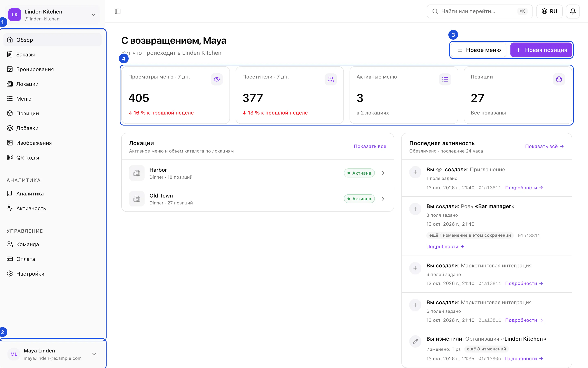This screenshot has width=588, height=368.
Task: Click the plus icon beside Приглашение activity
Action: (x=415, y=172)
